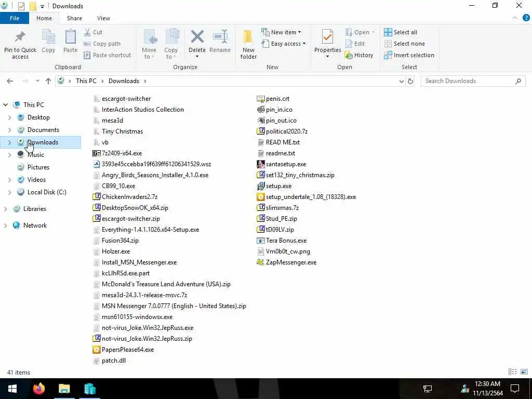532x399 pixels.
Task: Switch to details view layout
Action: tap(513, 372)
